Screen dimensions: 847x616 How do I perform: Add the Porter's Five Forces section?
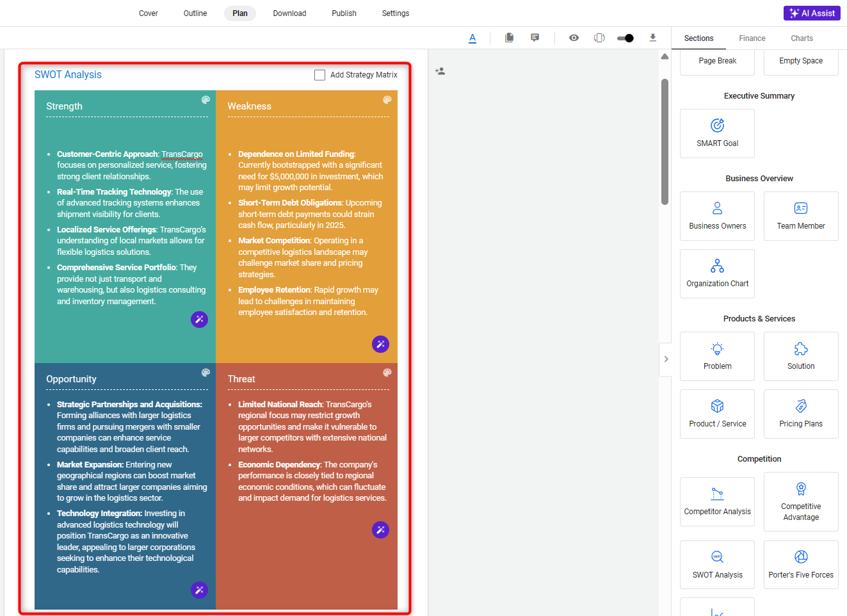801,565
